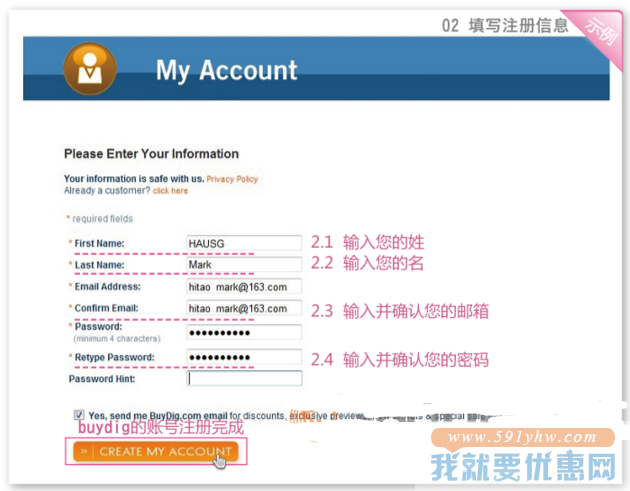
Task: Click the Confirm Email label
Action: point(106,308)
